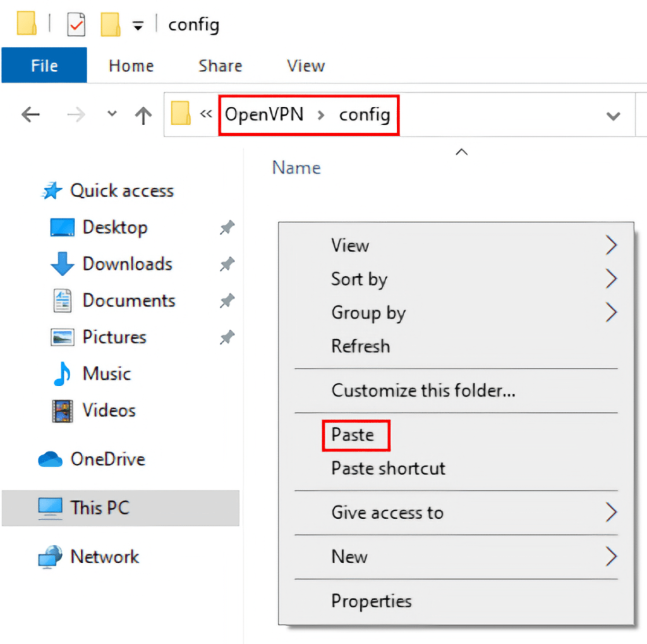Click the sort direction arrow above the Name column
647x644 pixels.
pyautogui.click(x=461, y=152)
